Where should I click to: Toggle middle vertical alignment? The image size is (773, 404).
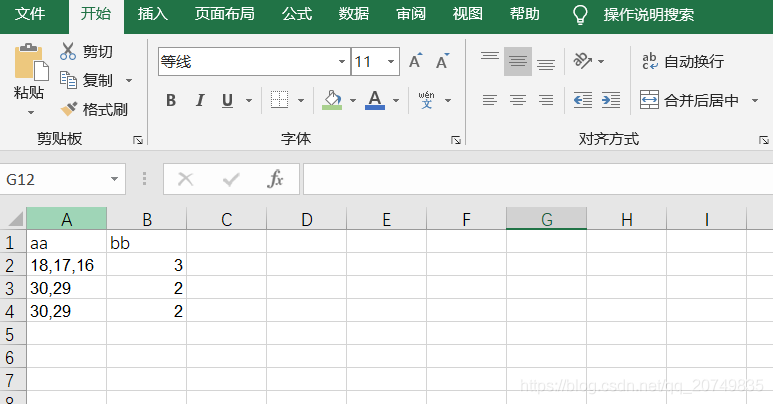[x=518, y=61]
